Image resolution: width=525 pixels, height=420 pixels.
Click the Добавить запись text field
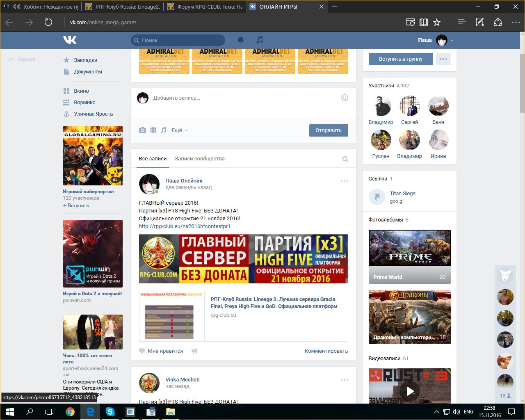click(242, 98)
